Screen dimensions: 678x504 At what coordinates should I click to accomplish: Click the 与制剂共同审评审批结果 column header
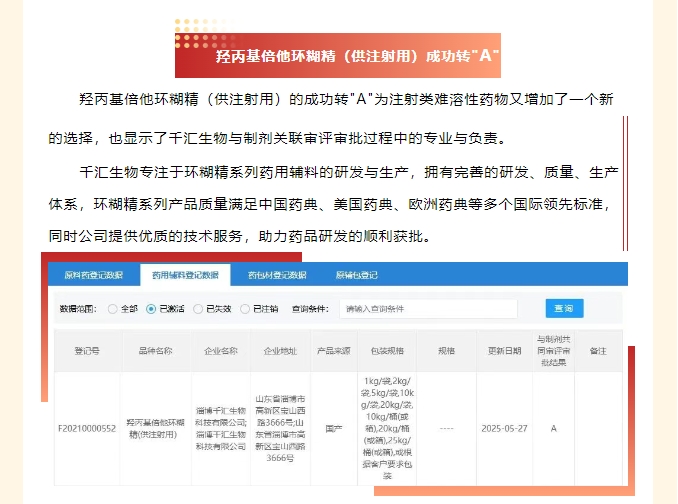coord(553,351)
